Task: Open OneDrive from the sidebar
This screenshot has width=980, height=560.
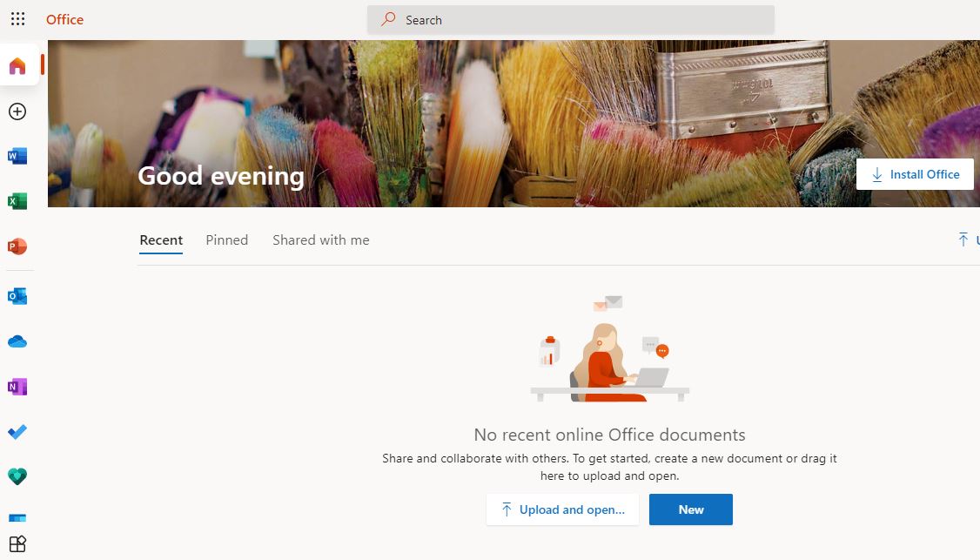Action: [17, 341]
